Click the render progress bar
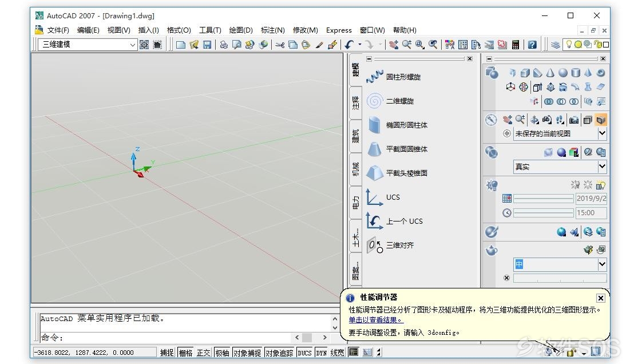Image resolution: width=630 pixels, height=364 pixels. coord(560,278)
